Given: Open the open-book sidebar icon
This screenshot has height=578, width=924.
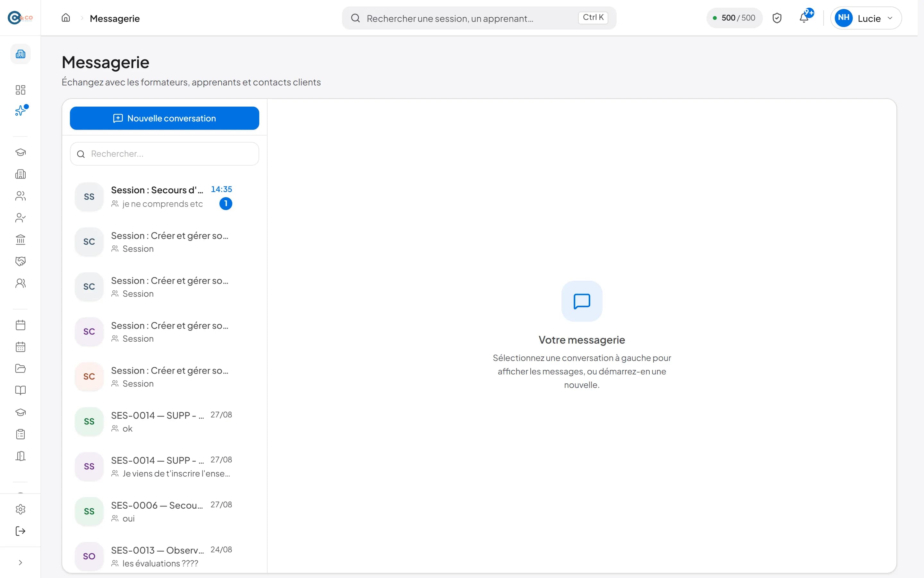Looking at the screenshot, I should [21, 391].
